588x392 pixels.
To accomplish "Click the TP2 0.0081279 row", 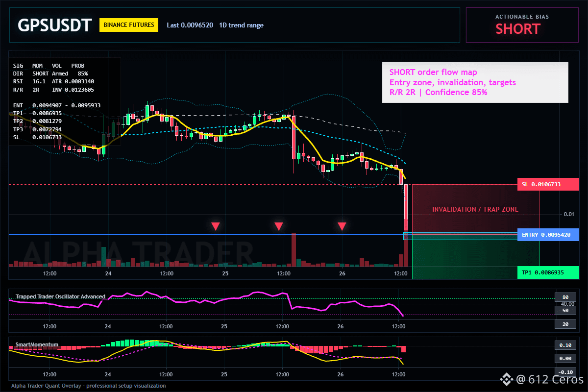I will tap(37, 121).
